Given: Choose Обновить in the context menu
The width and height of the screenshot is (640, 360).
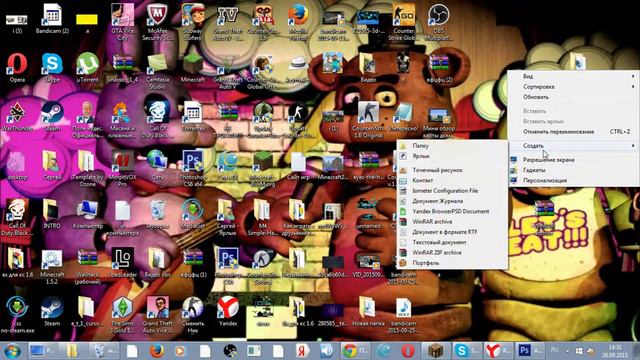Looking at the screenshot, I should point(573,97).
